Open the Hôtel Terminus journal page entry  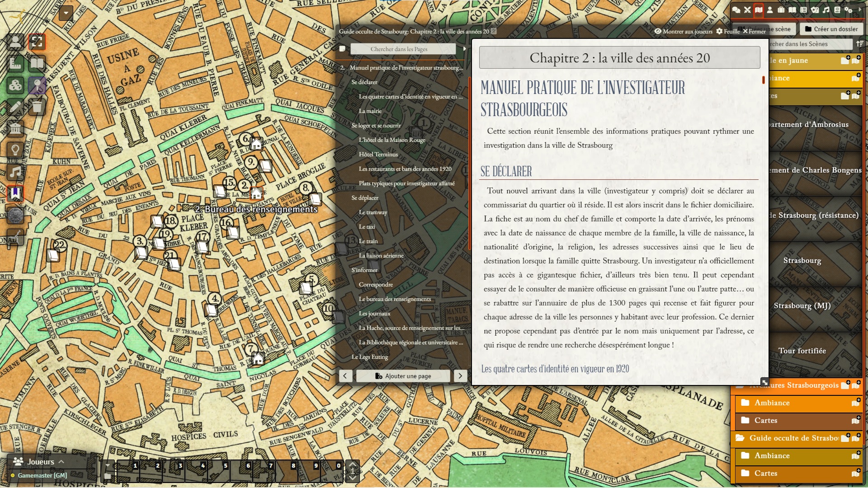click(378, 155)
